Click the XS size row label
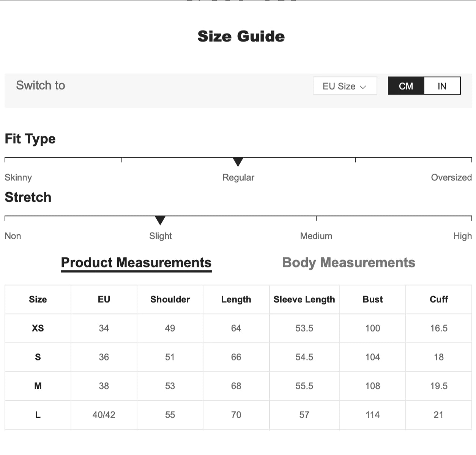This screenshot has height=455, width=476. [x=38, y=328]
